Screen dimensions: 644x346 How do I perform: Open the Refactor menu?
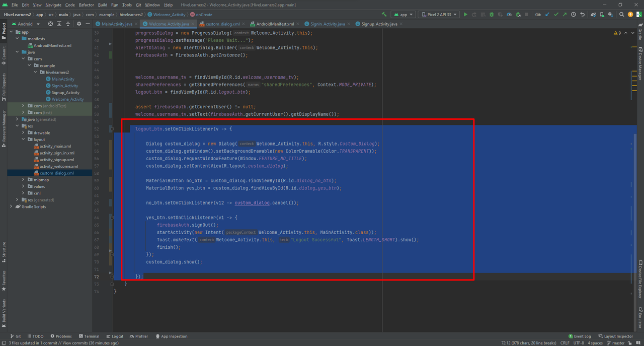click(x=86, y=5)
